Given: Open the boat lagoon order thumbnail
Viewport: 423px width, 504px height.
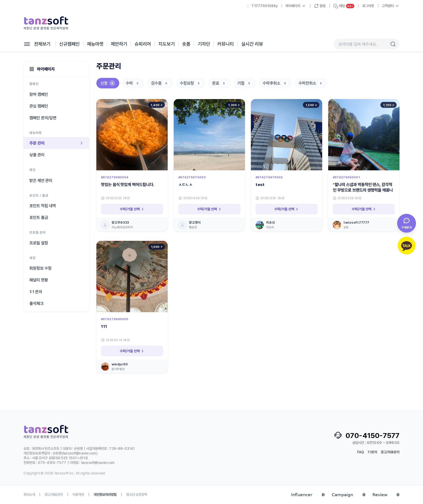Looking at the screenshot, I should coord(364,135).
